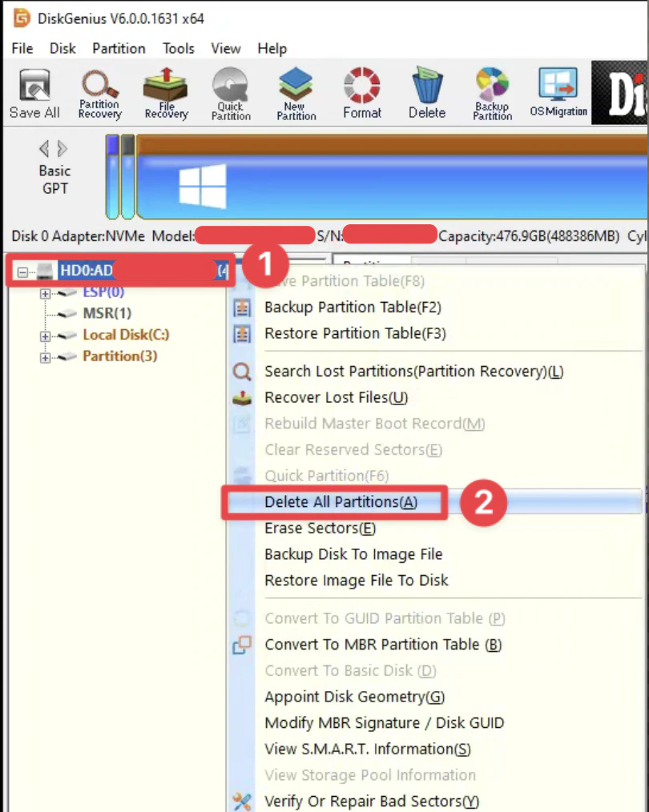Screen dimensions: 649x812
Task: Click the Backup Partition Table menu icon
Action: click(242, 307)
